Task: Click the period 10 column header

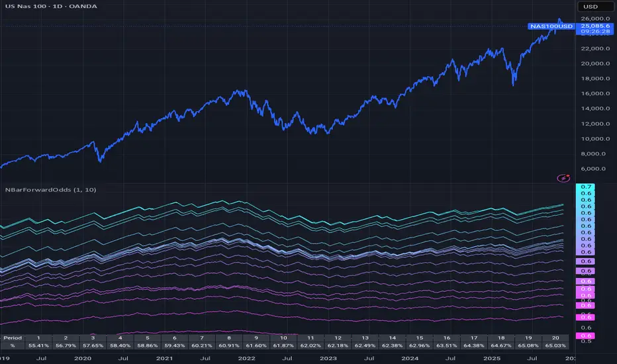Action: tap(283, 338)
